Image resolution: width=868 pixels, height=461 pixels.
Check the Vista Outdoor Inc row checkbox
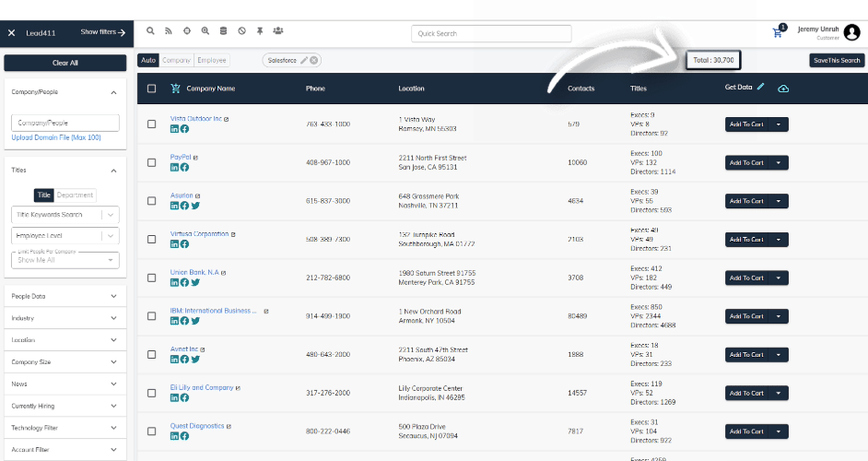pyautogui.click(x=152, y=124)
